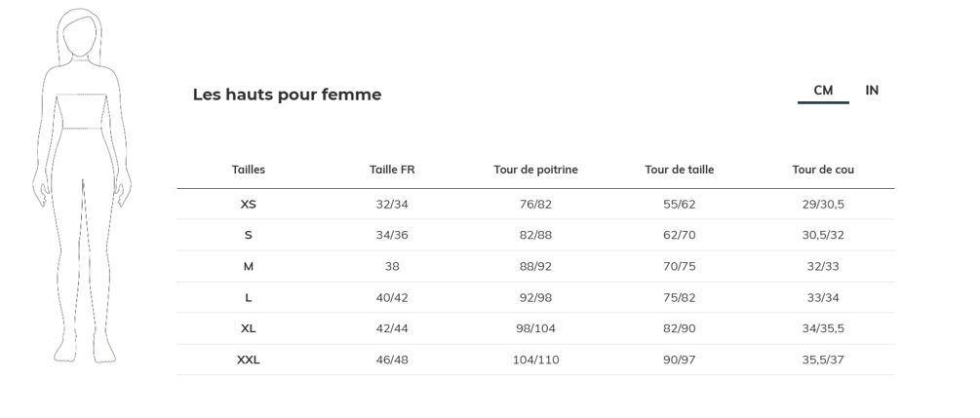This screenshot has width=980, height=418.
Task: Select the XXL size row label
Action: tap(249, 360)
